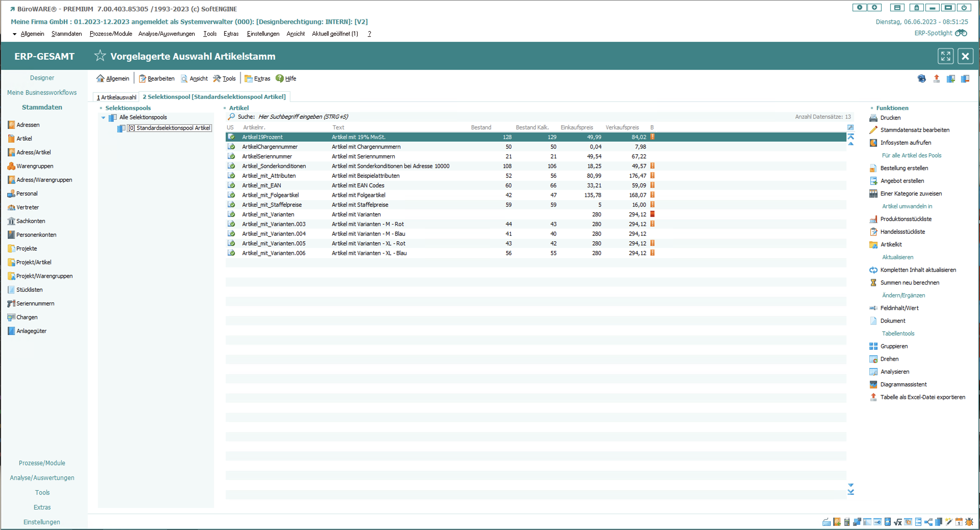Image resolution: width=980 pixels, height=530 pixels.
Task: Click the square root formula icon
Action: (x=898, y=522)
